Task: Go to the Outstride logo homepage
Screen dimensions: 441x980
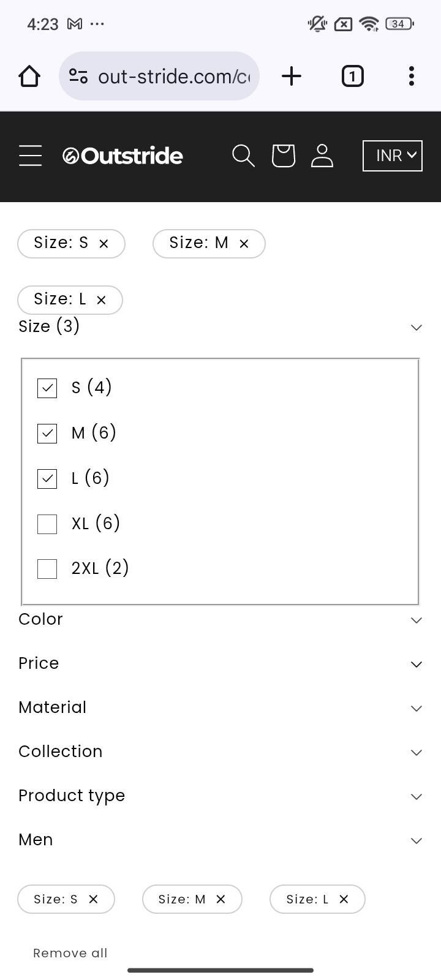Action: [x=123, y=156]
